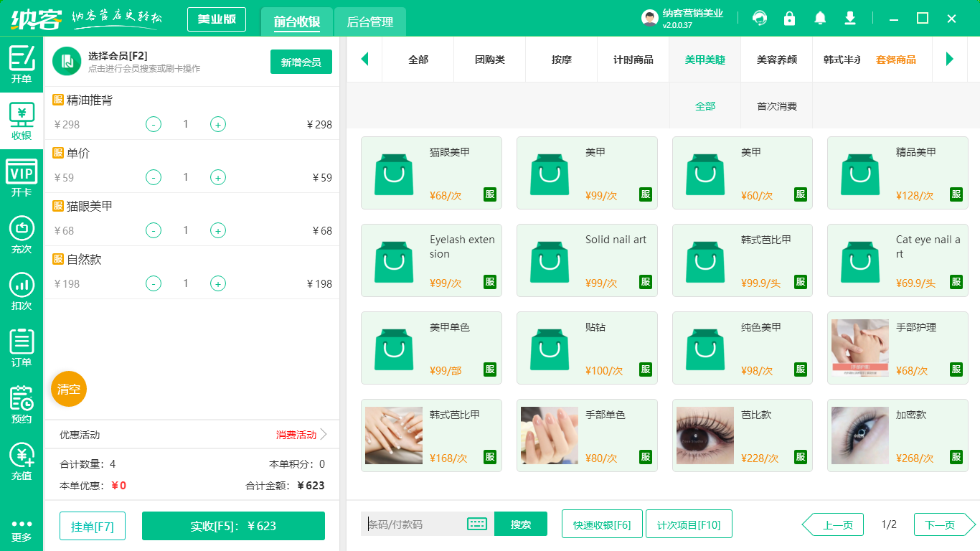Increase quantity of 猫眼美甲 with plus stepper
Screen dimensions: 980x551
pyautogui.click(x=217, y=230)
